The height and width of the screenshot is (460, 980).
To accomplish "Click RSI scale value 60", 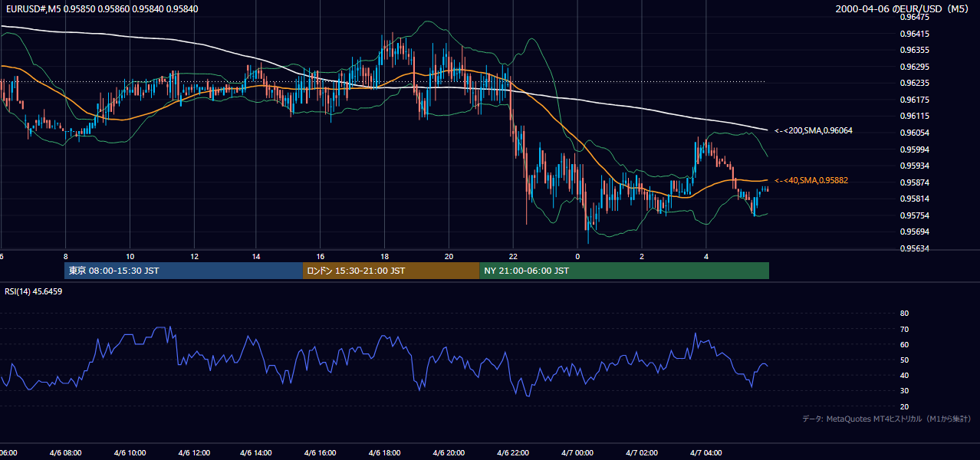I will pos(904,344).
